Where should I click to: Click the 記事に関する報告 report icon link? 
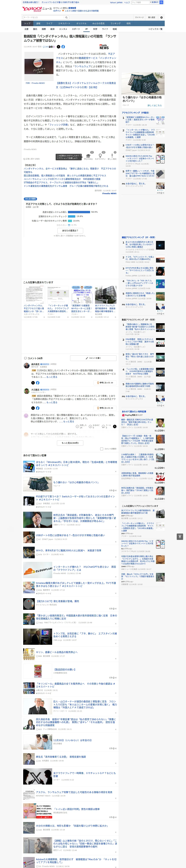pyautogui.click(x=31, y=159)
